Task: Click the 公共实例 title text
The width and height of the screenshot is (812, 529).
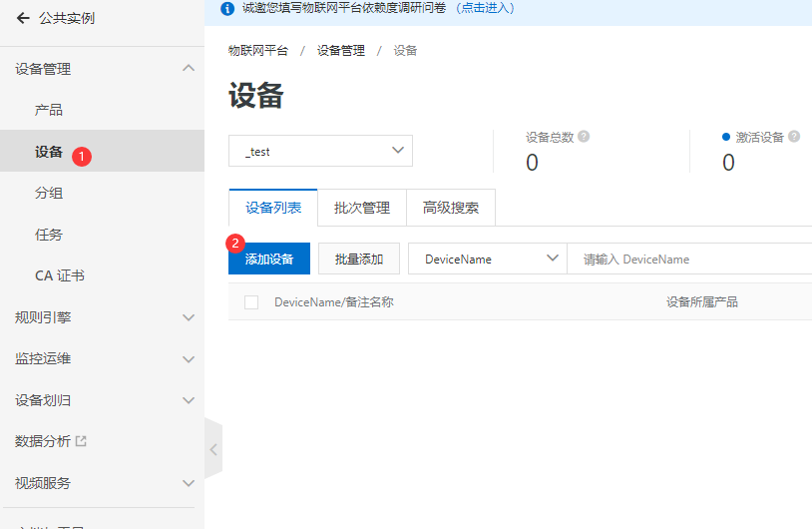Action: (66, 19)
